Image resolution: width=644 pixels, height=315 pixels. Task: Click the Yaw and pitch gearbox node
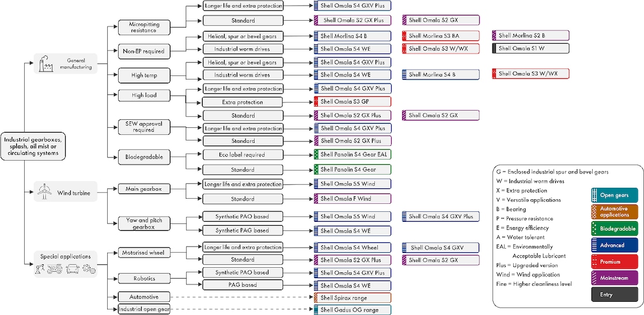tap(144, 223)
